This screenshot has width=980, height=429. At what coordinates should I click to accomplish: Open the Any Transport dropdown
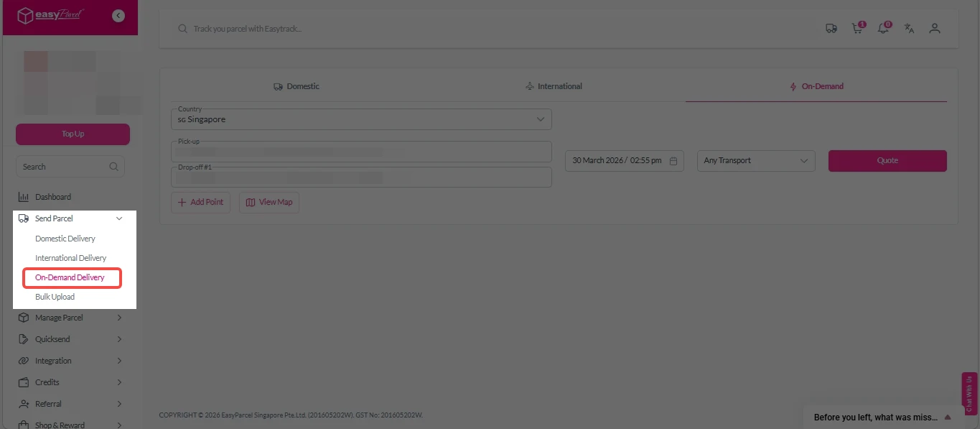pos(755,161)
